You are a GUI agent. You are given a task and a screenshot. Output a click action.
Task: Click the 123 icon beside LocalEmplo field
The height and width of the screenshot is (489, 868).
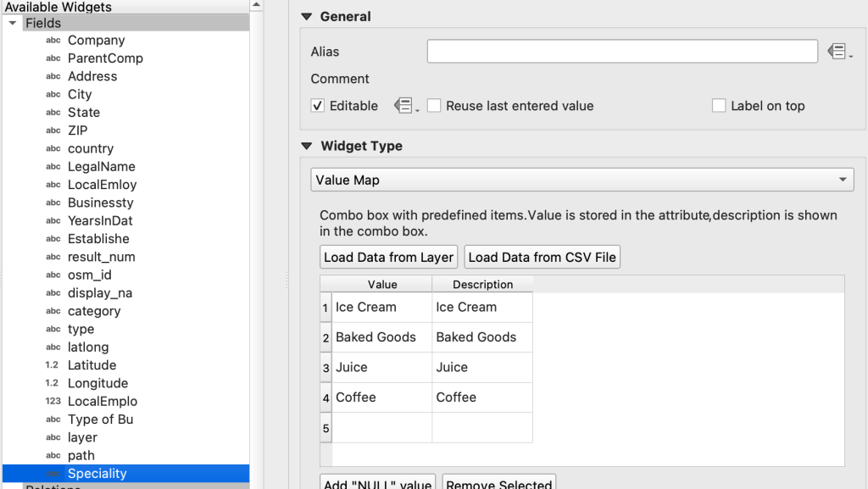coord(53,402)
